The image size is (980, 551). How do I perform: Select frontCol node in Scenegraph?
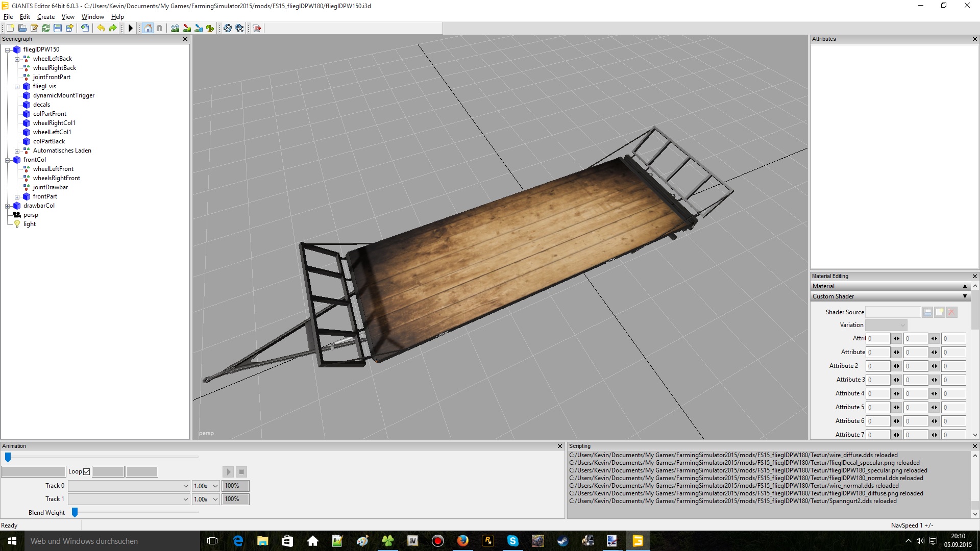(x=35, y=160)
